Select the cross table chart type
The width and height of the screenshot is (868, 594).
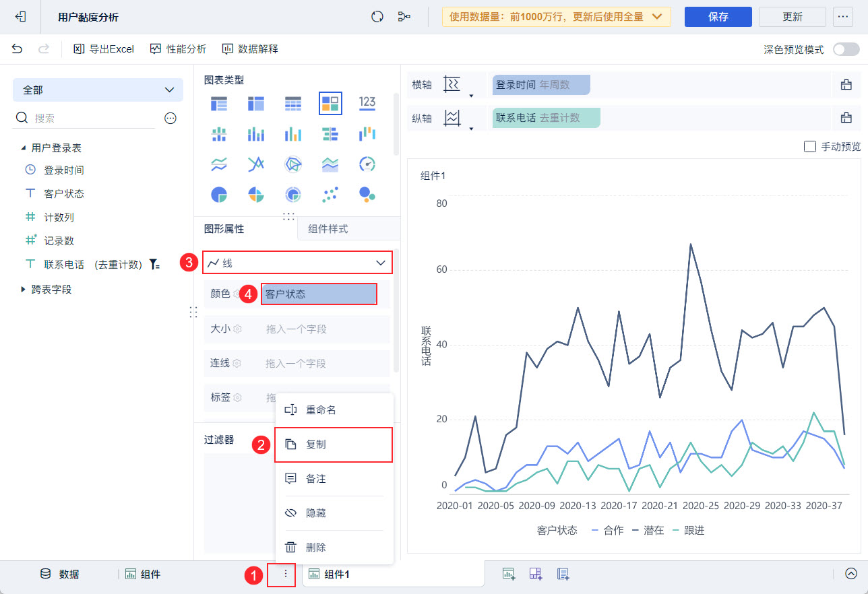click(256, 103)
